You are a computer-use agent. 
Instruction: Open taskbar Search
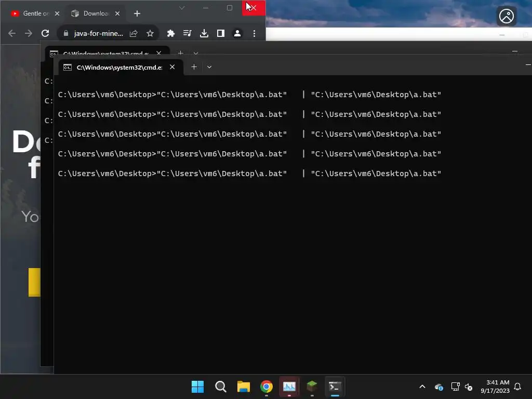coord(220,387)
